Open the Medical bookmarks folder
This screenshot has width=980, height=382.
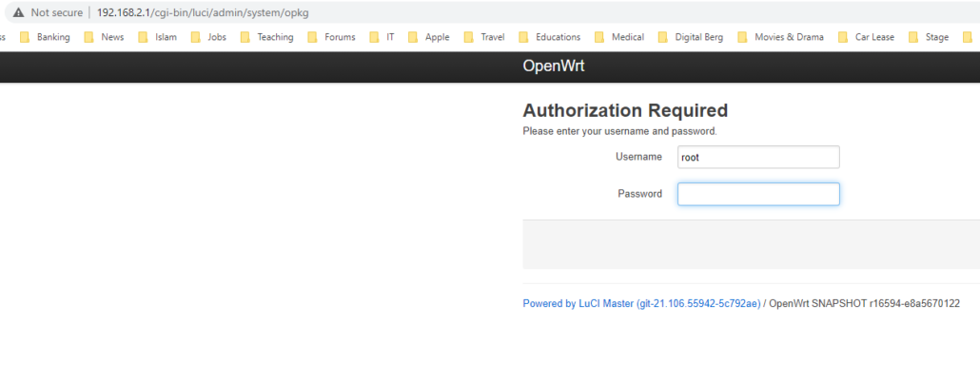pos(619,37)
